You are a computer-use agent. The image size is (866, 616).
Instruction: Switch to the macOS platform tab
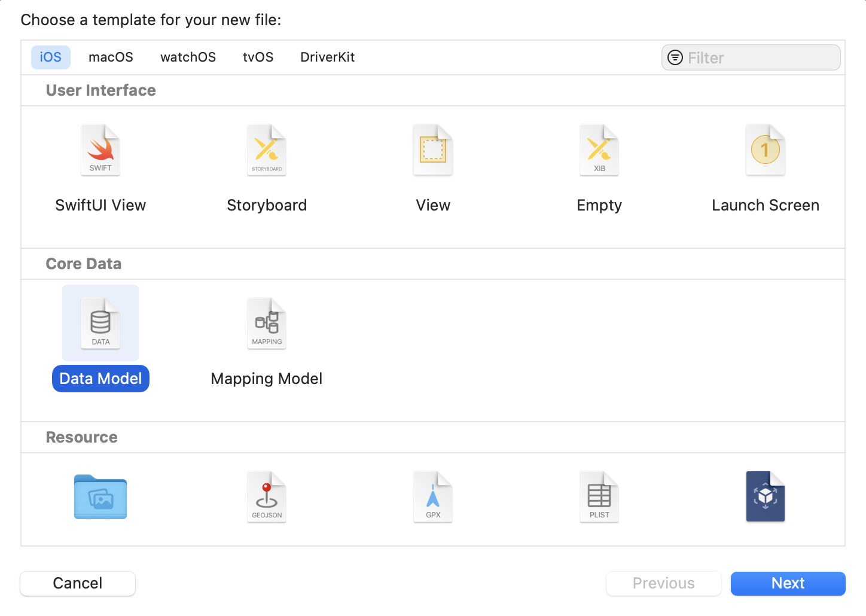111,57
